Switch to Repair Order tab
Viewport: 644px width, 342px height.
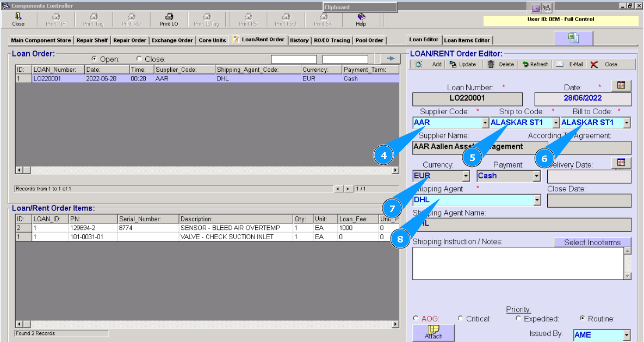129,40
